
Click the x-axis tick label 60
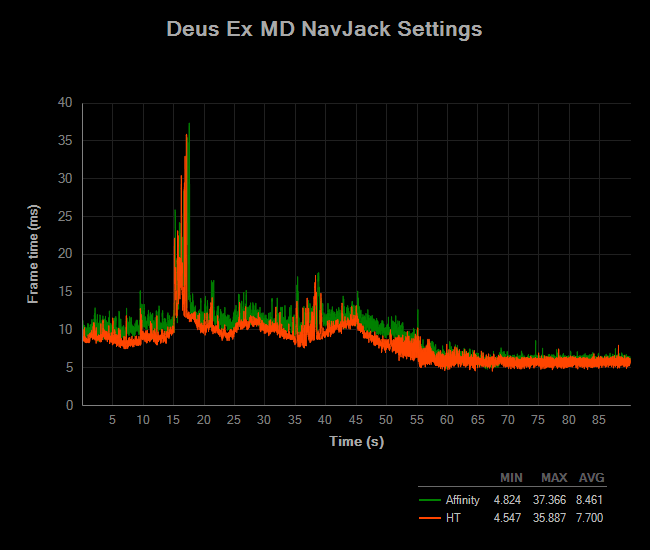pyautogui.click(x=447, y=420)
